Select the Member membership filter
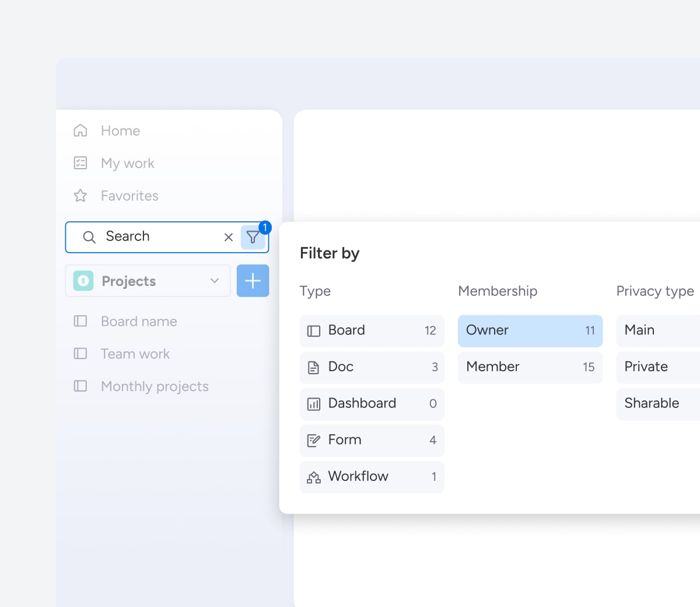Image resolution: width=700 pixels, height=607 pixels. [x=530, y=368]
